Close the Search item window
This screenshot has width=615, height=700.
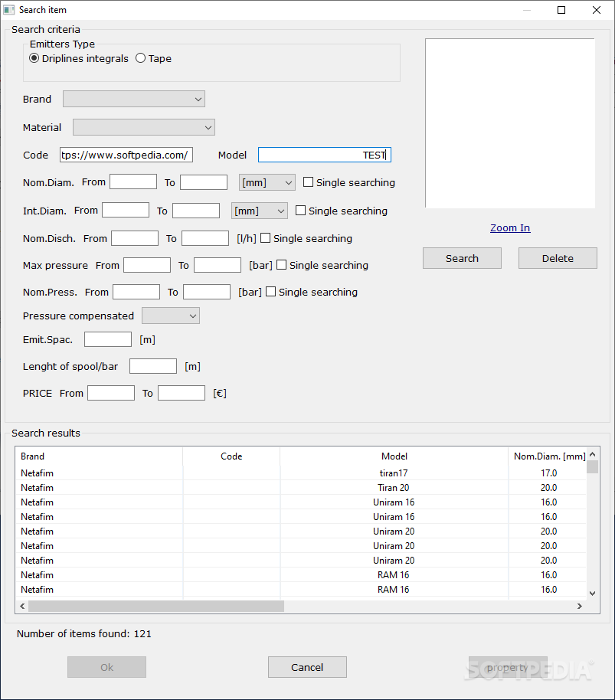[x=597, y=10]
